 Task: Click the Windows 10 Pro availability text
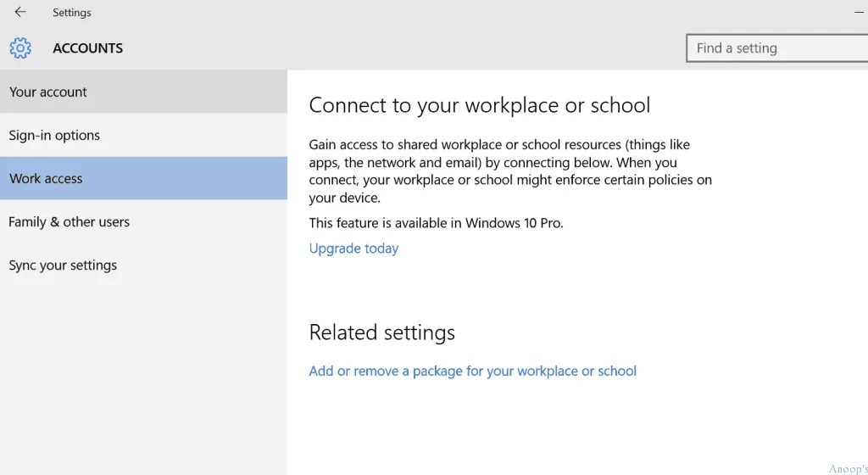436,223
